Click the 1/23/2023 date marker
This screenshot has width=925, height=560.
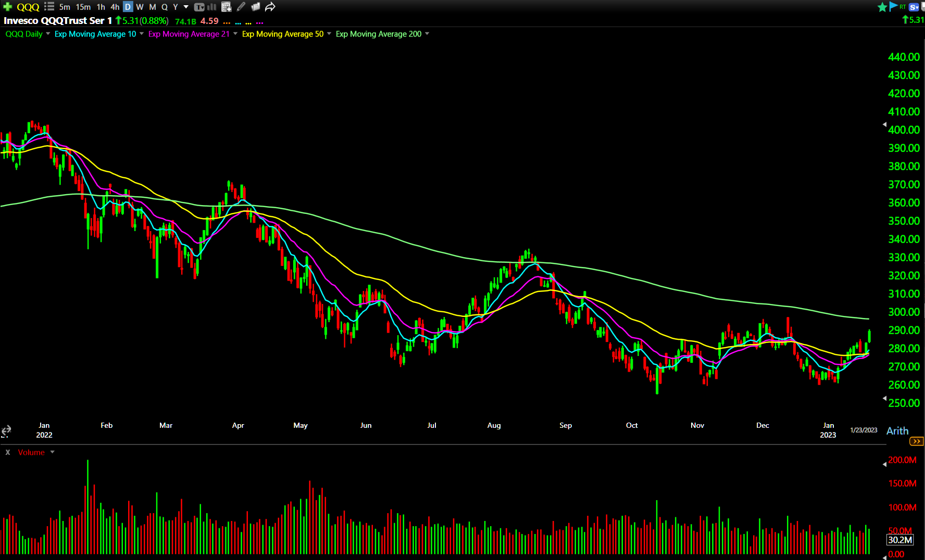[863, 430]
